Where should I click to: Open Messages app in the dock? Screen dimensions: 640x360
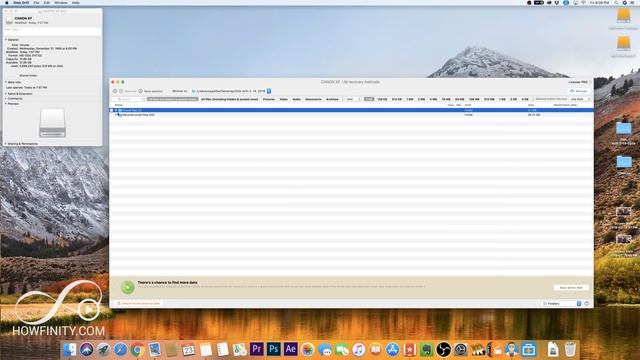tap(324, 350)
